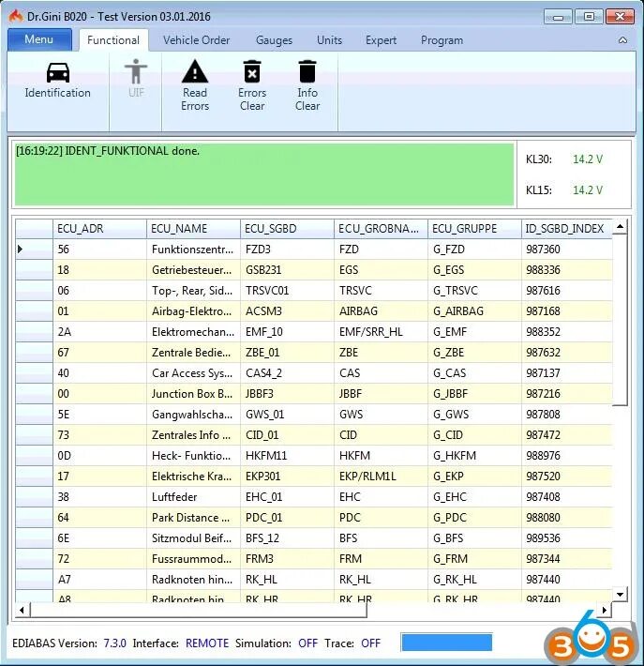Select the Park Distance ... cell
The width and height of the screenshot is (644, 666).
194,518
